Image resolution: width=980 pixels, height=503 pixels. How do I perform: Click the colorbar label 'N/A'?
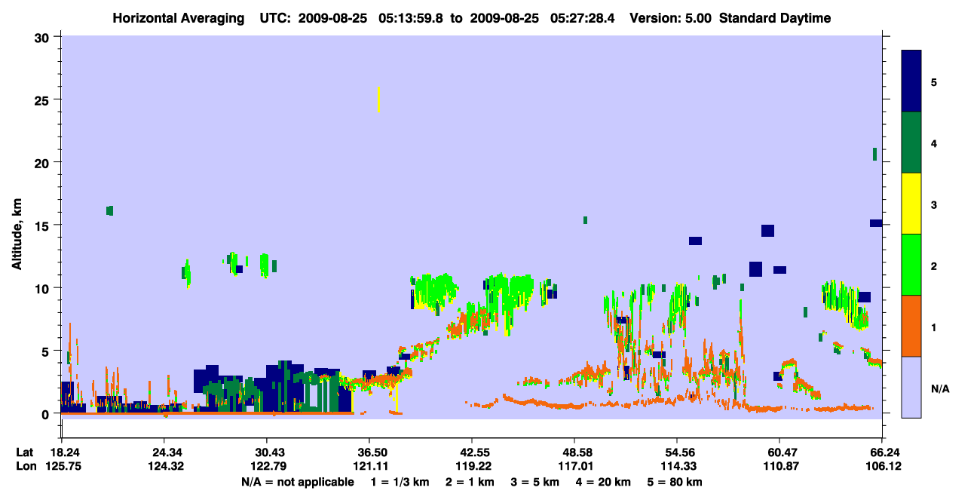point(940,389)
